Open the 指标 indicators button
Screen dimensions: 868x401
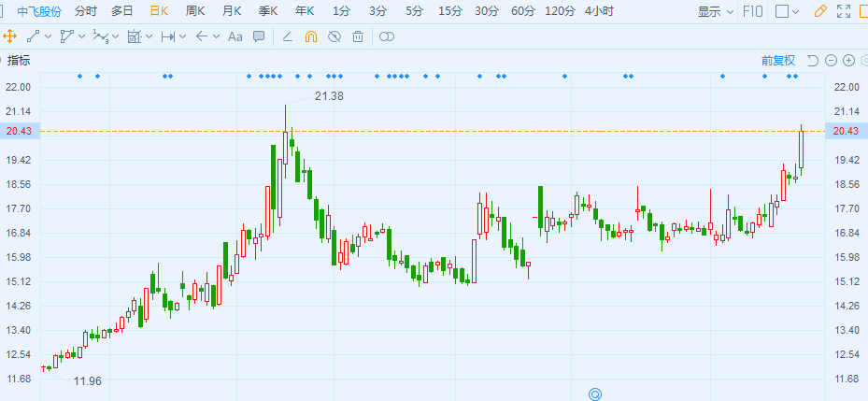pos(19,61)
